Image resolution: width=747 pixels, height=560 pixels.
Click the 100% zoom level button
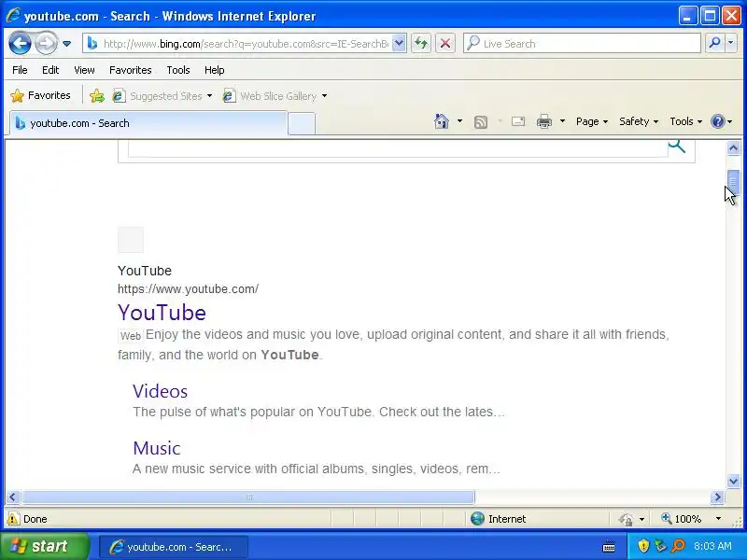pyautogui.click(x=682, y=519)
